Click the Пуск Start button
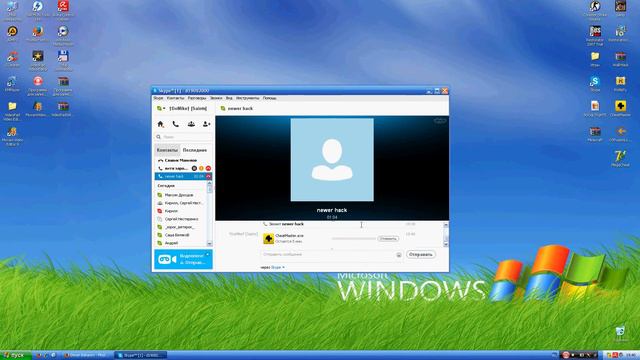 tap(16, 356)
